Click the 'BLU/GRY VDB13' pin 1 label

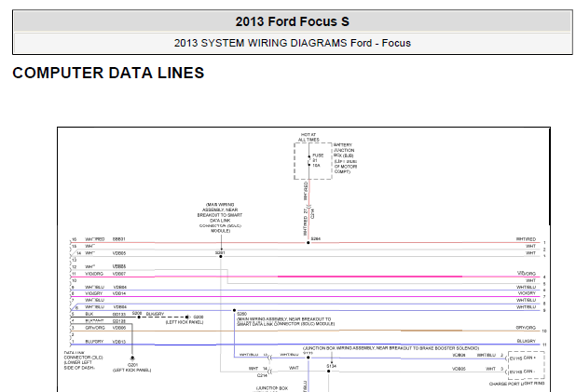pyautogui.click(x=105, y=342)
